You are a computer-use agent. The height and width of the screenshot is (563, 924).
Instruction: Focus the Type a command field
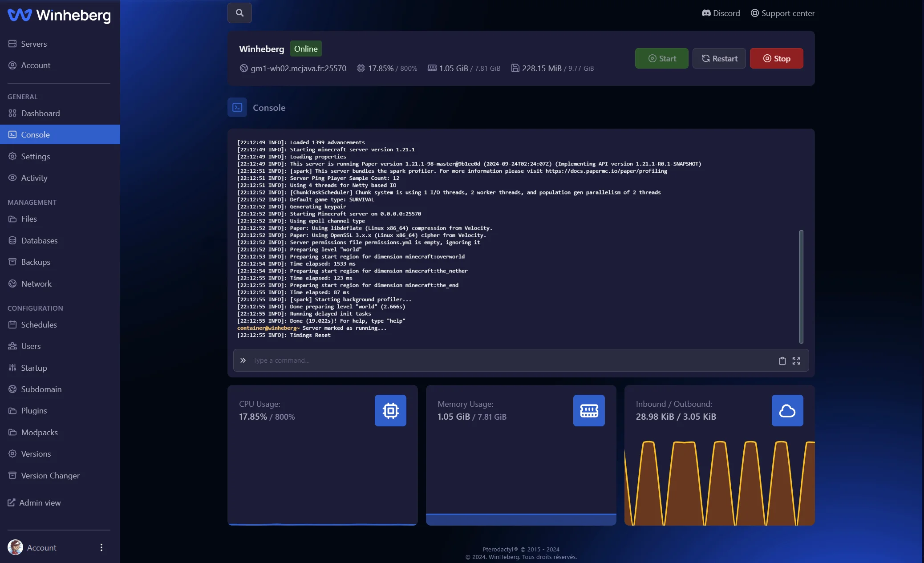(x=507, y=360)
